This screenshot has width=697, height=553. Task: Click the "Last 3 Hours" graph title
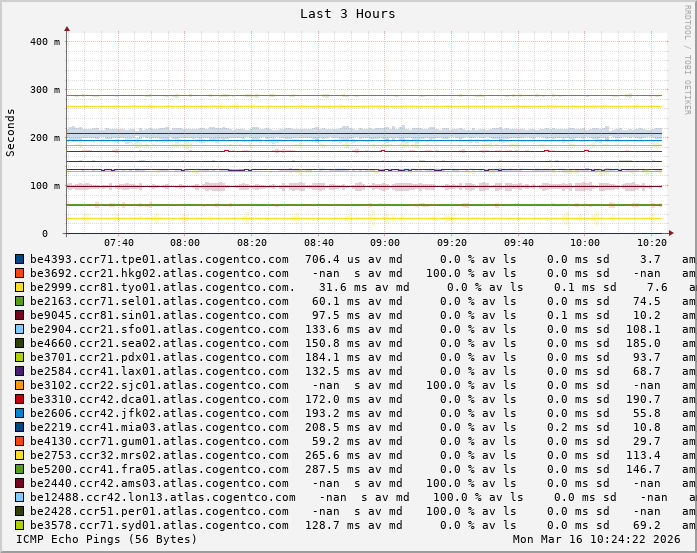347,14
